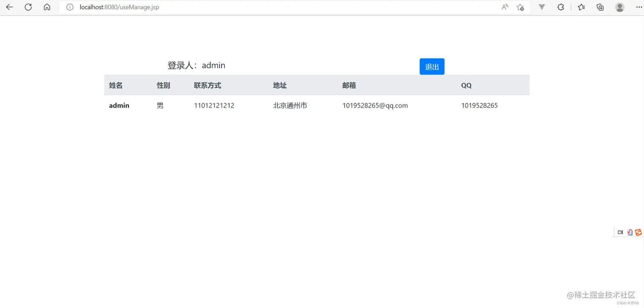Open the Vue DevTools extension
Image resolution: width=644 pixels, height=308 pixels.
tap(541, 7)
